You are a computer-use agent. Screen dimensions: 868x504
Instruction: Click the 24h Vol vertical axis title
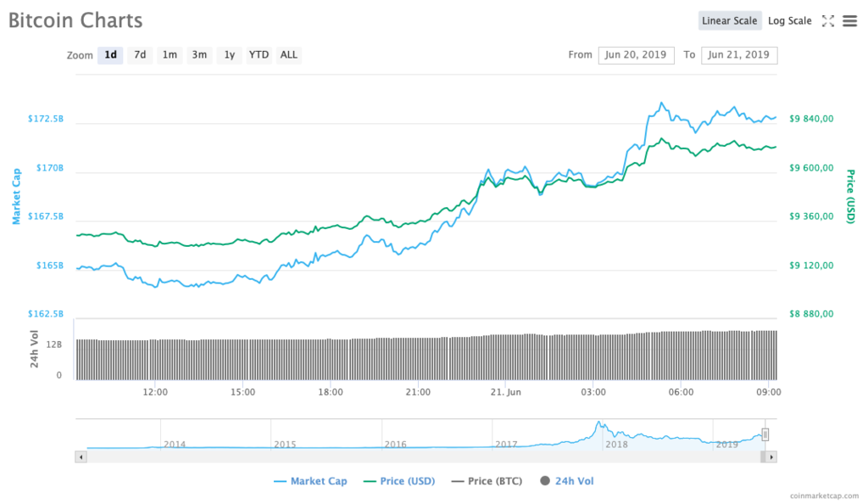pos(34,349)
